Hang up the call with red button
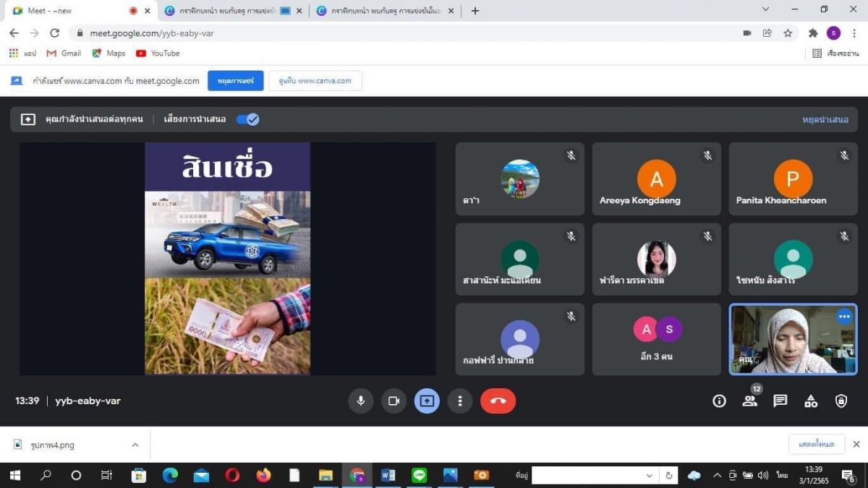This screenshot has width=868, height=488. coord(498,401)
